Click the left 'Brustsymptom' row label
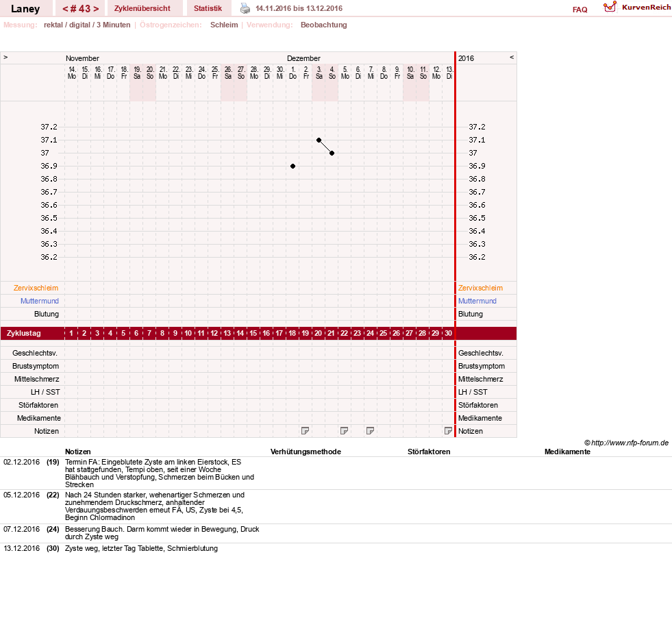Viewport: 672px width, 629px height. (x=36, y=366)
